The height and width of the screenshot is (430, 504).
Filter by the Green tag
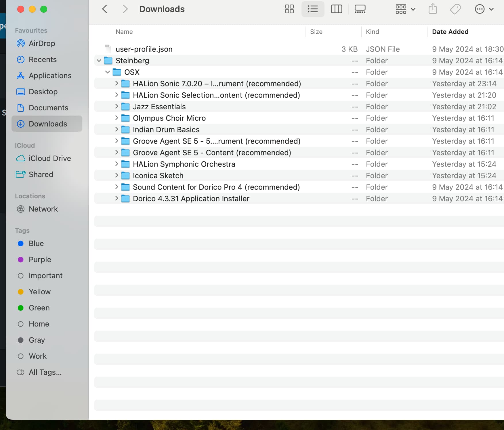click(x=47, y=308)
